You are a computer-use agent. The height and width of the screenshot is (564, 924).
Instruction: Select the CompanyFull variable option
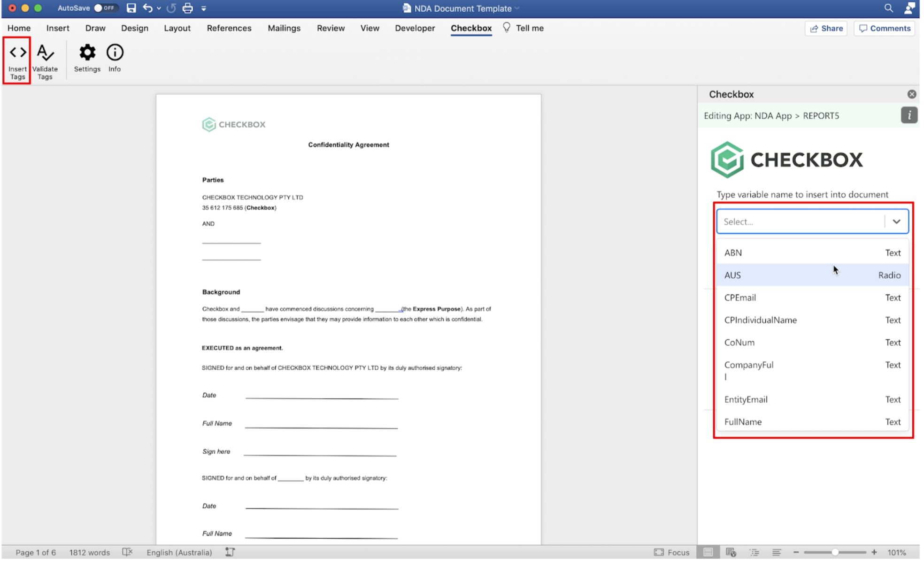click(x=812, y=371)
